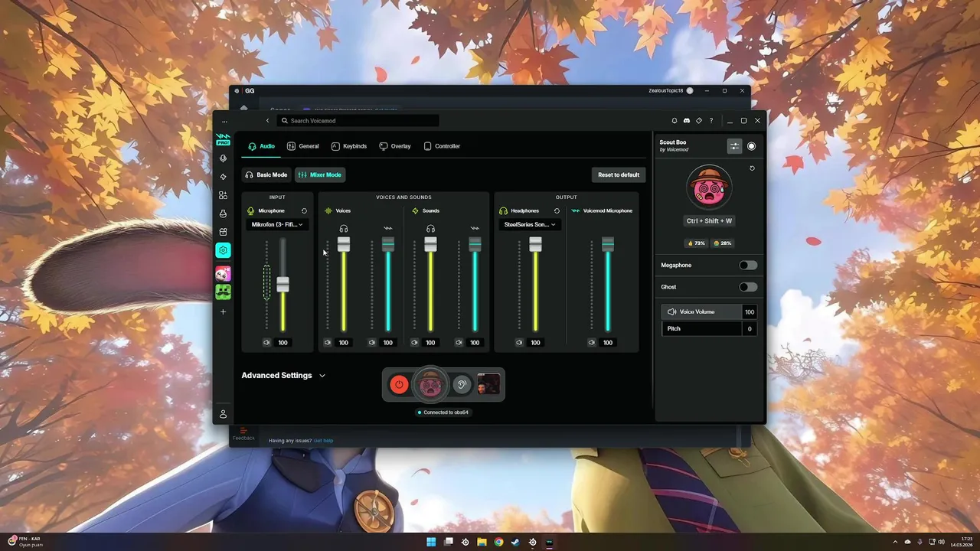980x551 pixels.
Task: Open File Explorer from the taskbar
Action: pyautogui.click(x=482, y=542)
